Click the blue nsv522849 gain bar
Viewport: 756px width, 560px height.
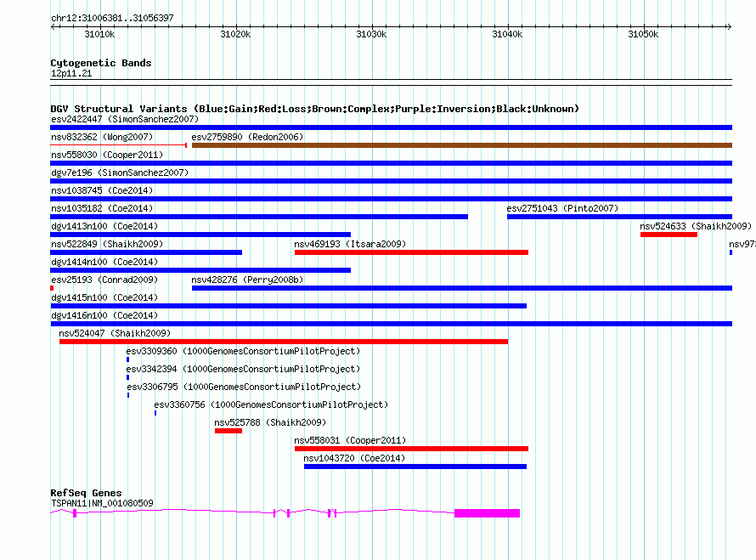coord(146,252)
